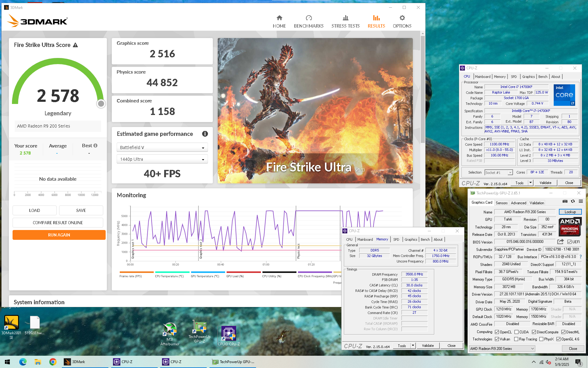588x368 pixels.
Task: Open the Benchmarks gauge icon
Action: (309, 18)
